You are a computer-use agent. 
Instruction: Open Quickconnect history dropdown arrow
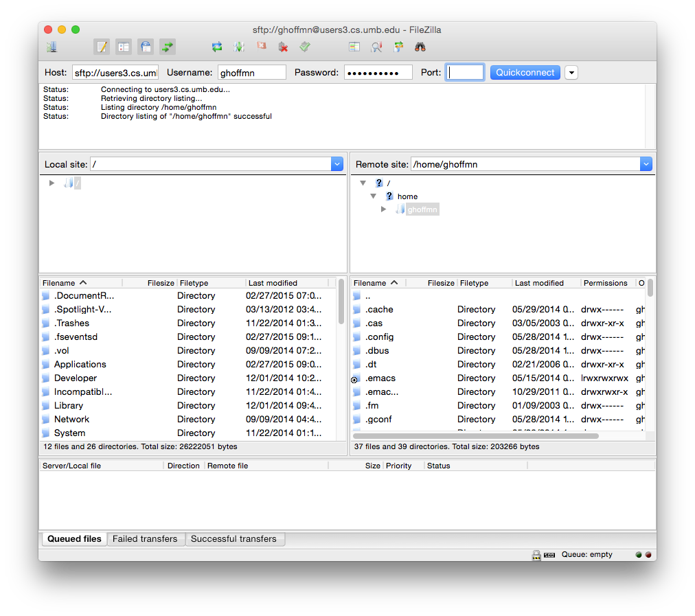pyautogui.click(x=571, y=73)
